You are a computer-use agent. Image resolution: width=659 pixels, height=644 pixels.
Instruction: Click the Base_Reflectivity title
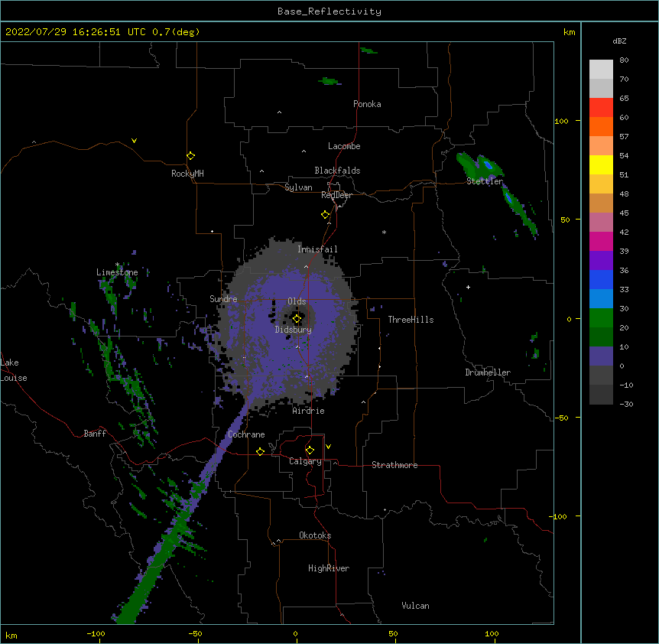329,11
